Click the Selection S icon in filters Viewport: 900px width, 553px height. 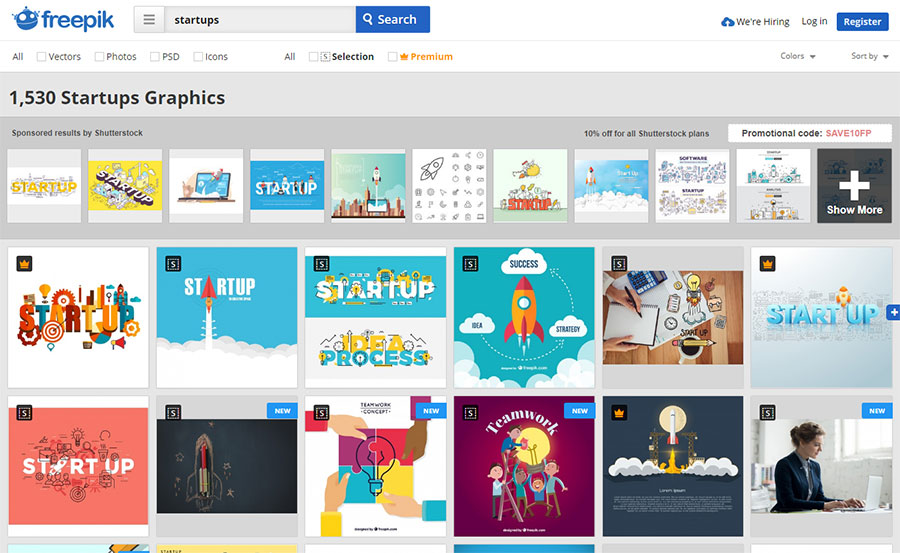click(x=325, y=56)
